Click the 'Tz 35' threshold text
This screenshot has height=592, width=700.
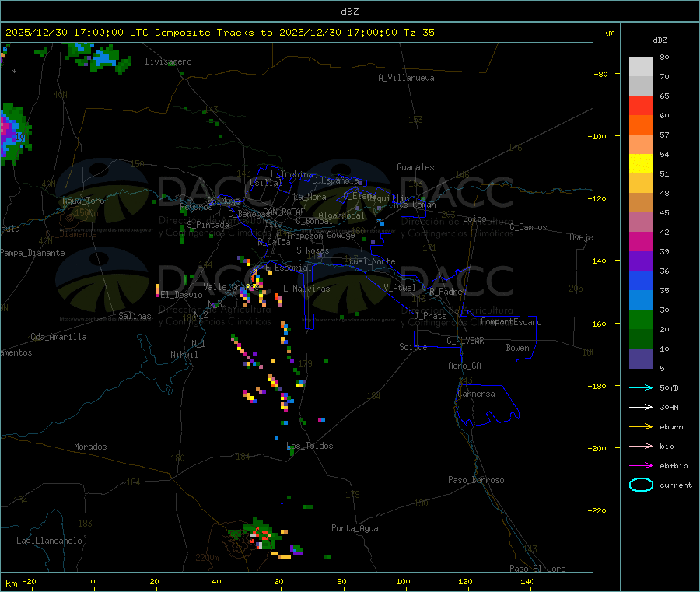click(x=418, y=33)
